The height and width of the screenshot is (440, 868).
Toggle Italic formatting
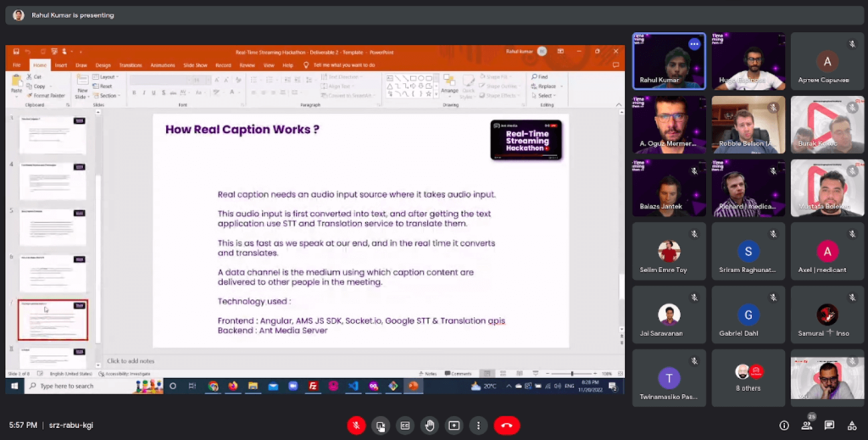144,92
